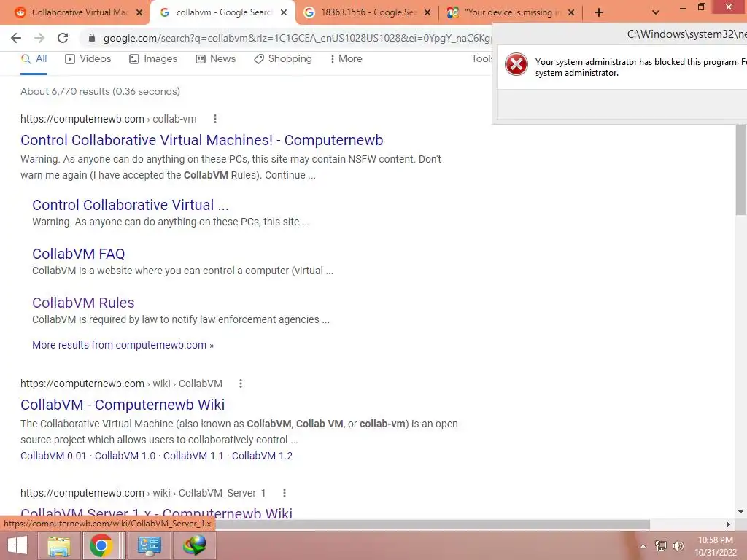Click the Chrome forward arrow
The width and height of the screenshot is (747, 560).
pyautogui.click(x=39, y=38)
